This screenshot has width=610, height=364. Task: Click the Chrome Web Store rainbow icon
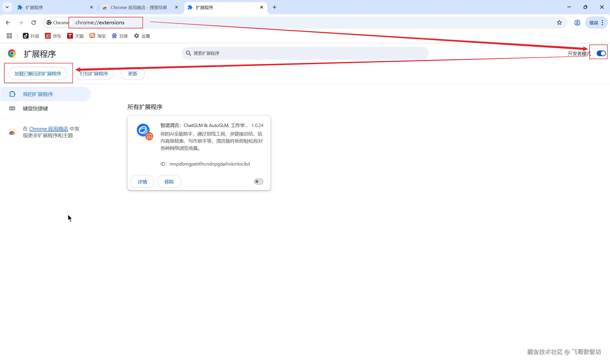point(12,132)
